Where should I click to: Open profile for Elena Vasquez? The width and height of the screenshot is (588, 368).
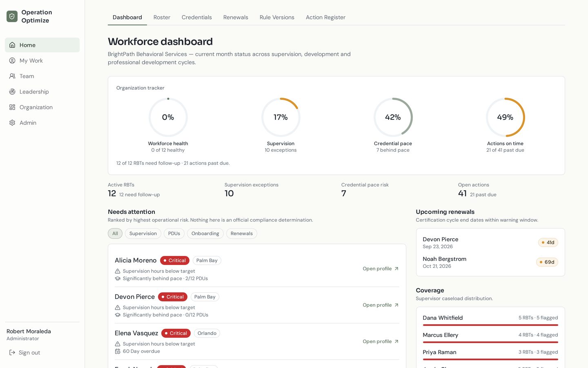coord(381,341)
